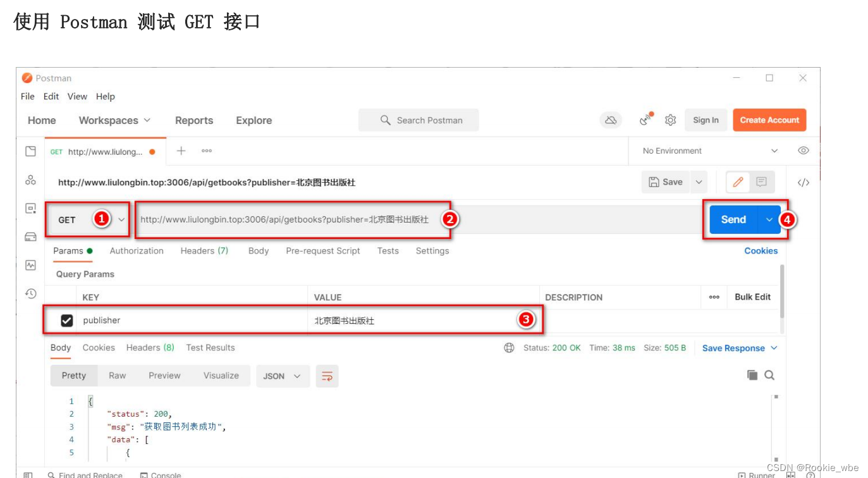Open the Explore page
868x478 pixels.
click(x=254, y=120)
